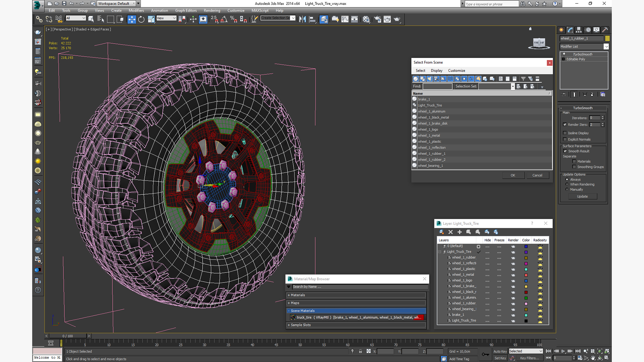The image size is (644, 362).
Task: Open the Rendering menu
Action: (212, 11)
